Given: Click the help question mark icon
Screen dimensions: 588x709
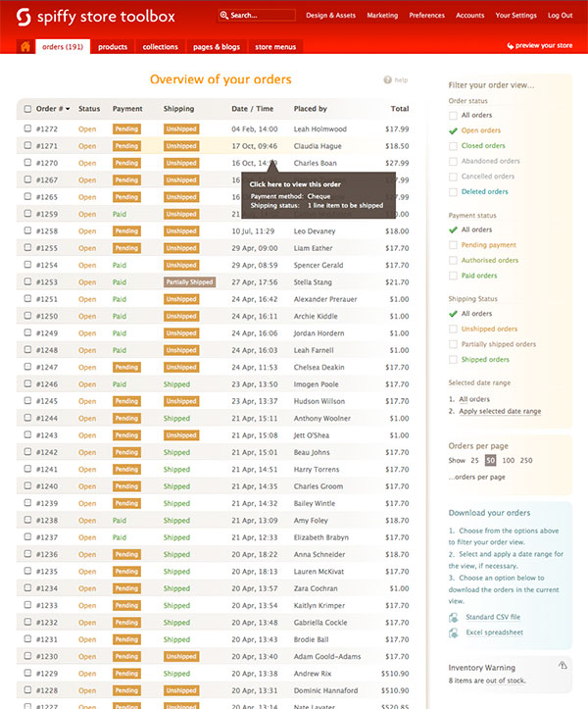Looking at the screenshot, I should pyautogui.click(x=387, y=80).
